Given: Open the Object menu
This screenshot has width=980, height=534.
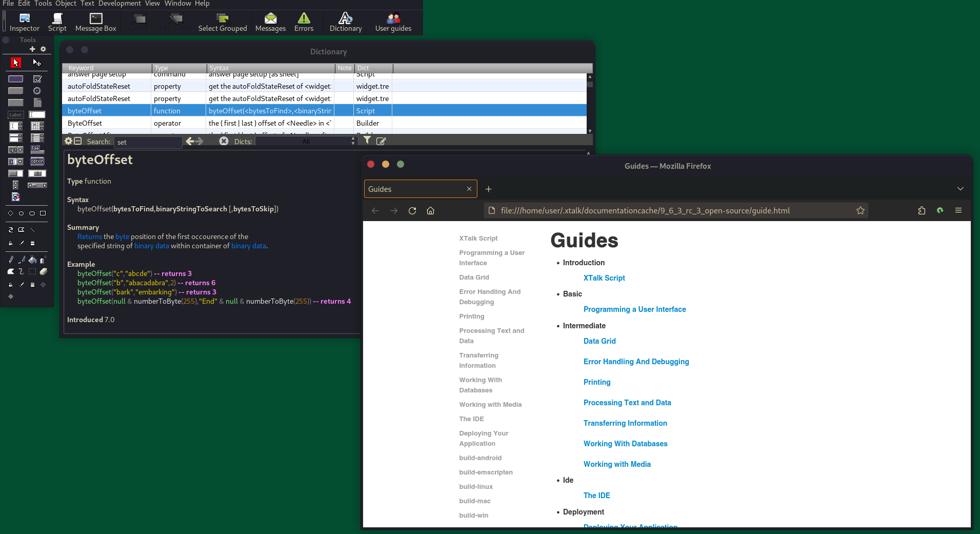Looking at the screenshot, I should [x=66, y=4].
